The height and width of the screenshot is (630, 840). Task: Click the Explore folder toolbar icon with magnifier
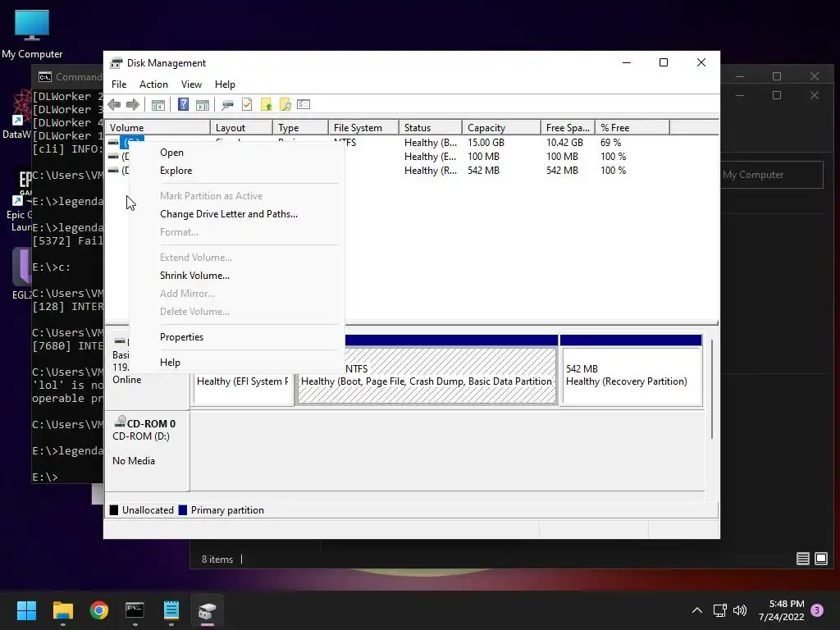coord(285,104)
